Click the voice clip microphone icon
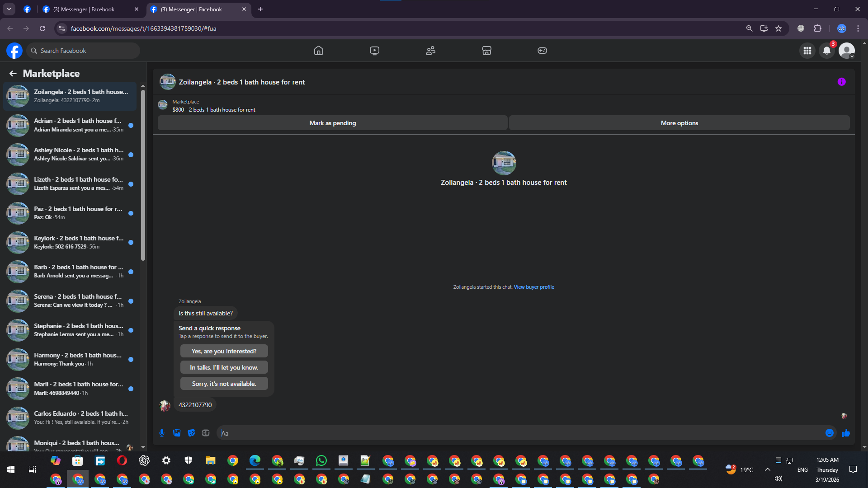 tap(162, 433)
